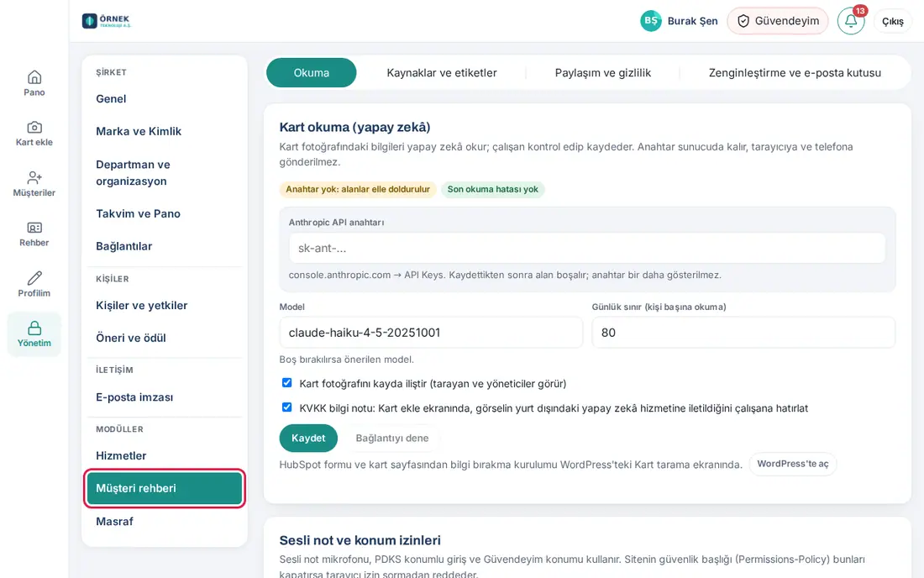Open Müşteriler via the person-plus icon
Viewport: 924px width, 578px height.
(34, 177)
